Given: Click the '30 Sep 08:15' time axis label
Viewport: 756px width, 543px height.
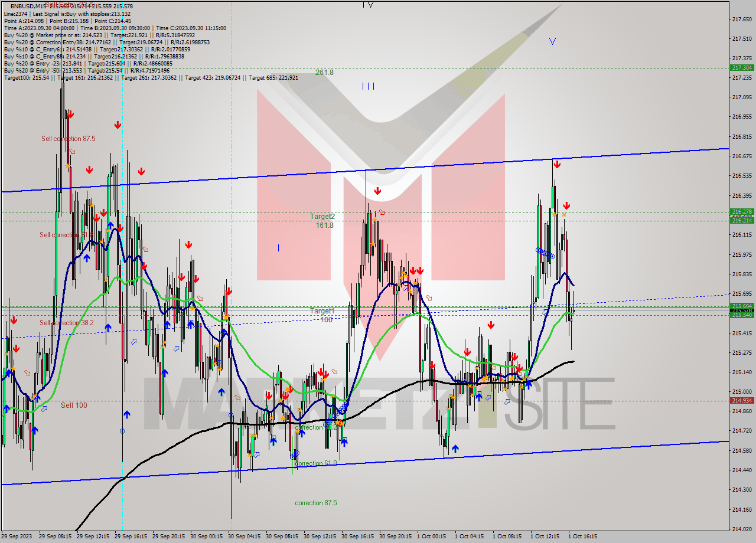Looking at the screenshot, I should 282,537.
